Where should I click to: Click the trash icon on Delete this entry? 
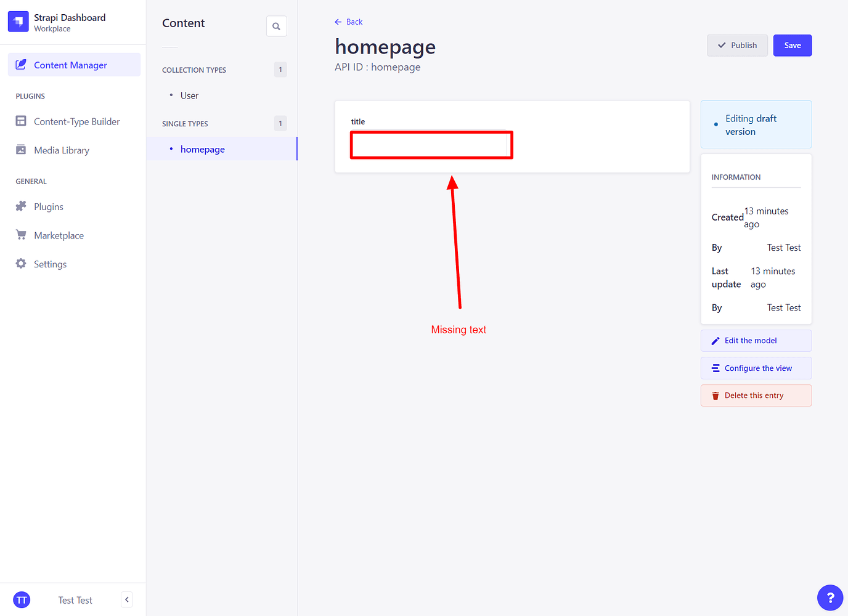715,395
